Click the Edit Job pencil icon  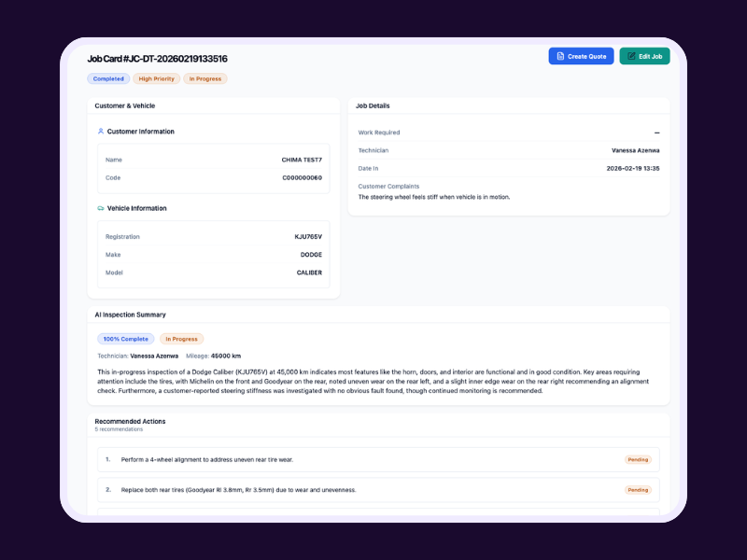pos(631,56)
